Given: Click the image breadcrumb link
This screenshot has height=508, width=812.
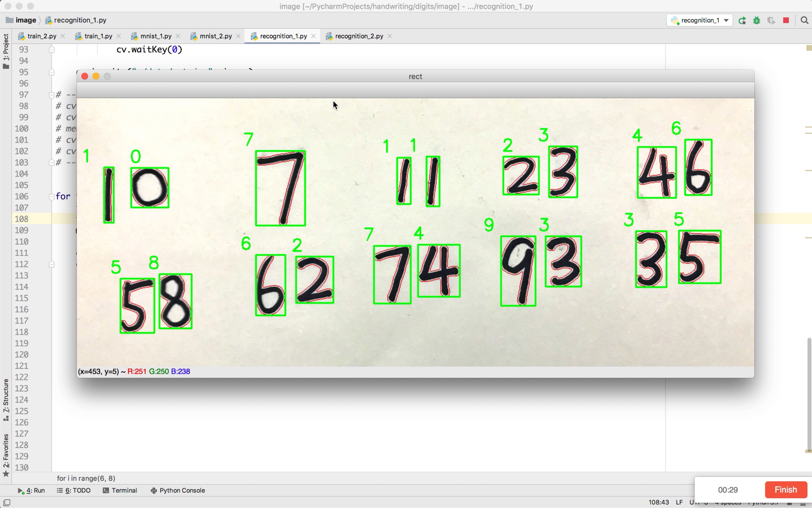Looking at the screenshot, I should click(x=26, y=20).
